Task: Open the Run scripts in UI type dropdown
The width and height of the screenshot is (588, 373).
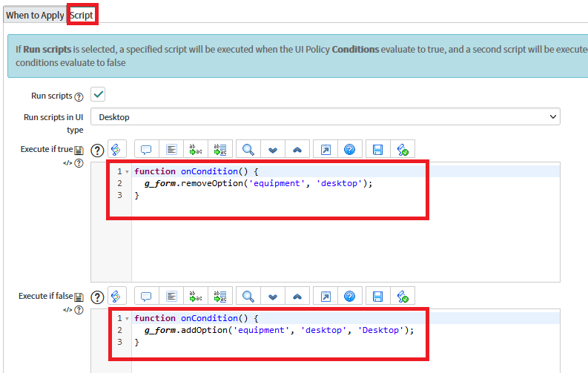Action: coord(325,117)
